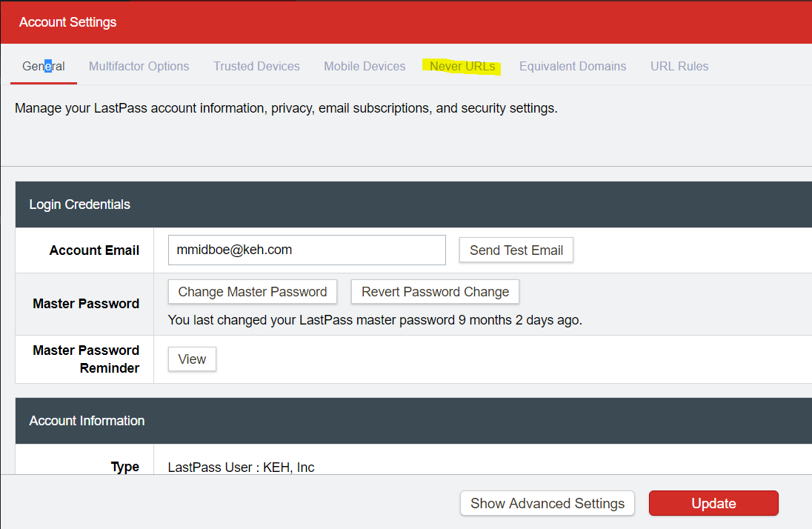View the master password reminder
The width and height of the screenshot is (812, 529).
(192, 359)
